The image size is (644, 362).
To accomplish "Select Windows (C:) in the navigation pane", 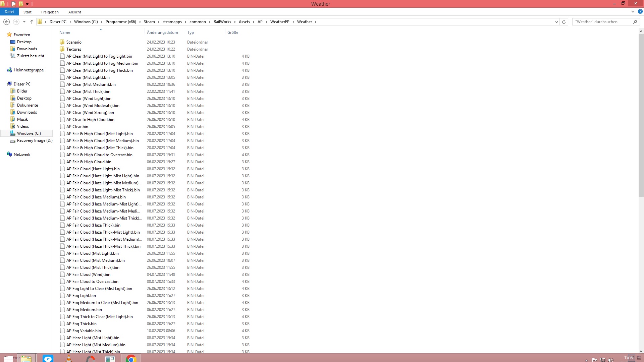I will pyautogui.click(x=29, y=133).
